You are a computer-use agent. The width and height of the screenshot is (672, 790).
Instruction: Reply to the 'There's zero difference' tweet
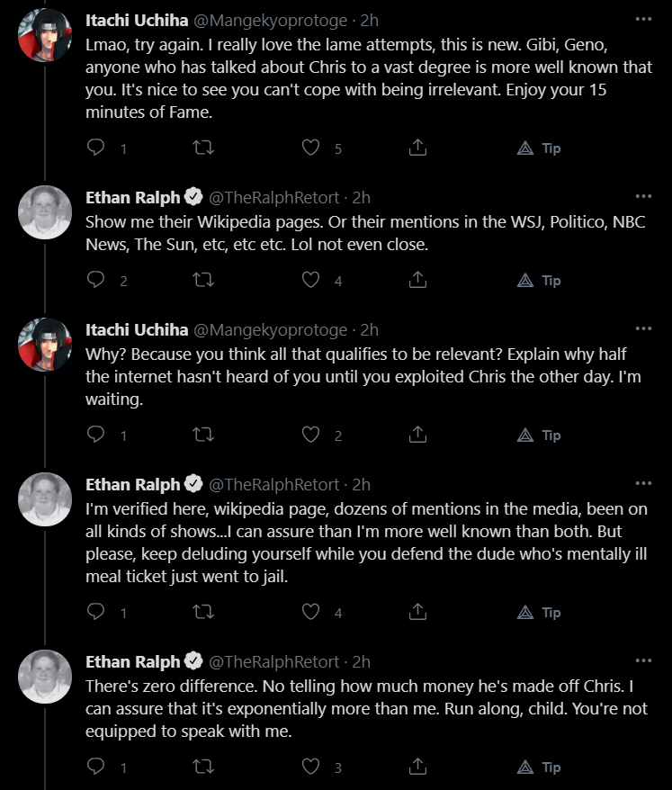click(x=95, y=767)
